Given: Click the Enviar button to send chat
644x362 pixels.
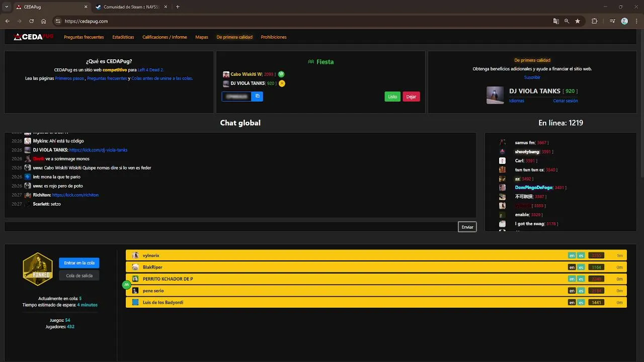Looking at the screenshot, I should point(467,227).
